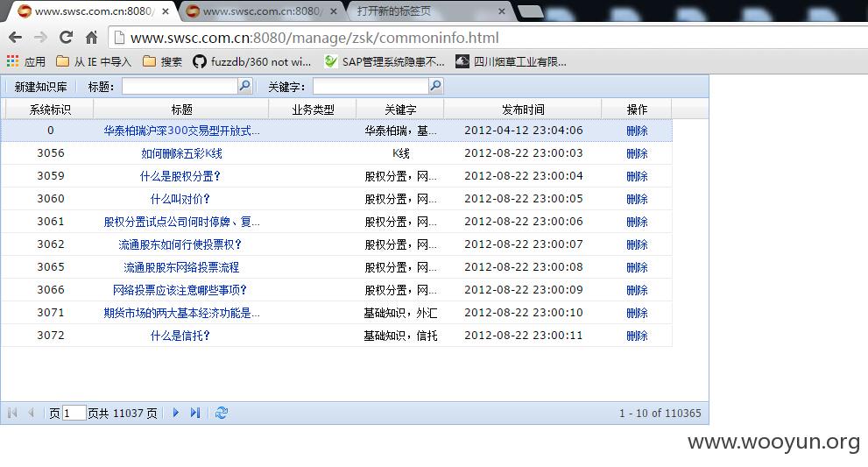The image size is (868, 467).
Task: Open the SAP管理系统隐患 bookmark
Action: (385, 61)
